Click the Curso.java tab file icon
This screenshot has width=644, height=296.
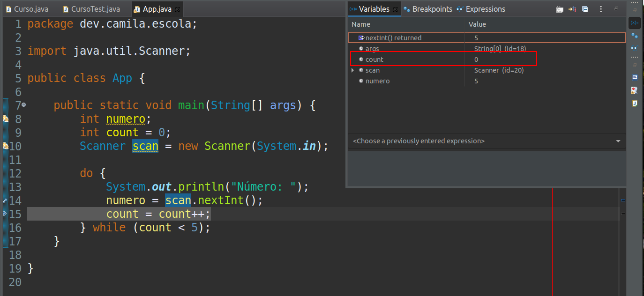[8, 9]
